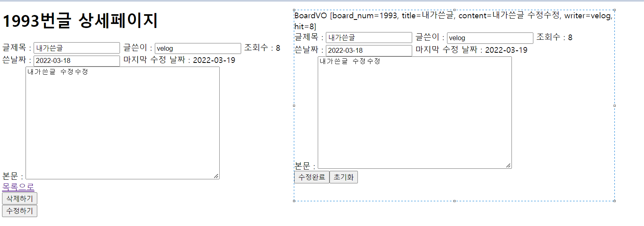644x226 pixels.
Task: Click the BoardVO debug text line
Action: [x=453, y=21]
